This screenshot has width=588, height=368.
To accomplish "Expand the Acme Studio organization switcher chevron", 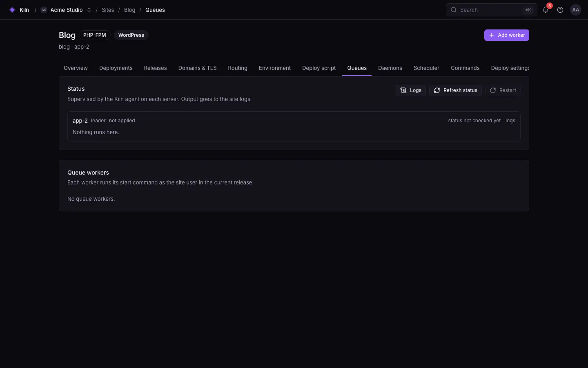I will pyautogui.click(x=89, y=10).
